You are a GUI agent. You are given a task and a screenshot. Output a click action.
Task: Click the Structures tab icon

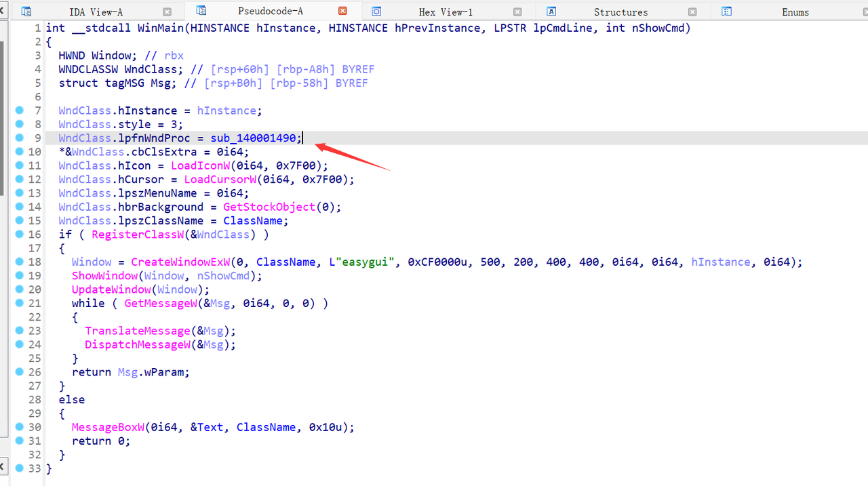click(551, 12)
